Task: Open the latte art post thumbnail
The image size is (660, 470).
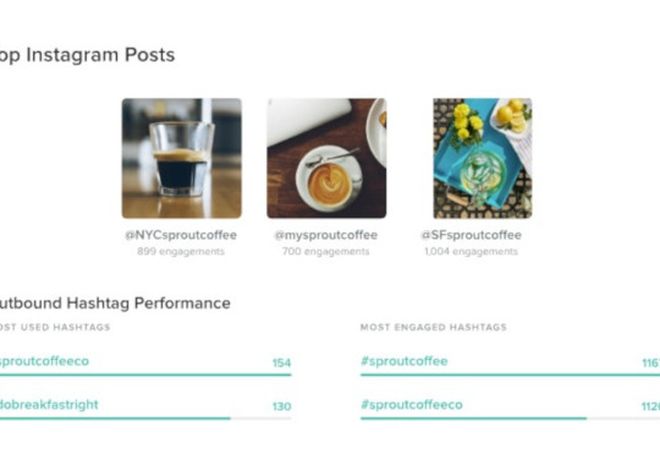Action: click(327, 158)
